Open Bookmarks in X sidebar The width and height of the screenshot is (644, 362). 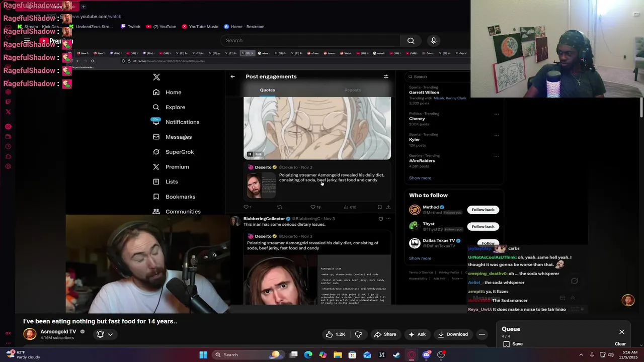pyautogui.click(x=174, y=197)
